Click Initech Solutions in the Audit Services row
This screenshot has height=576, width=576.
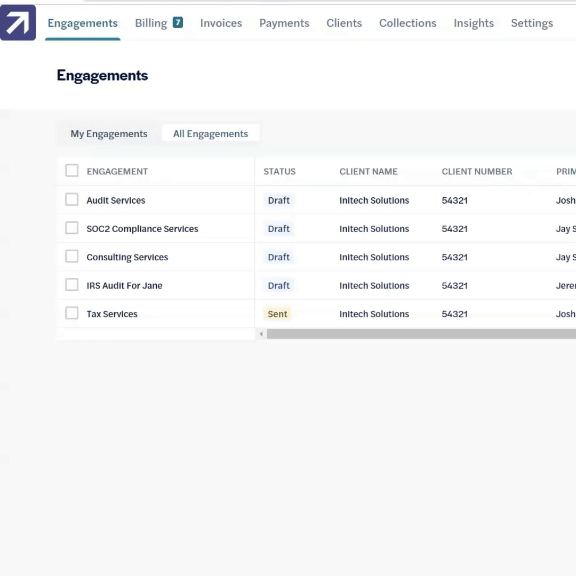click(374, 201)
